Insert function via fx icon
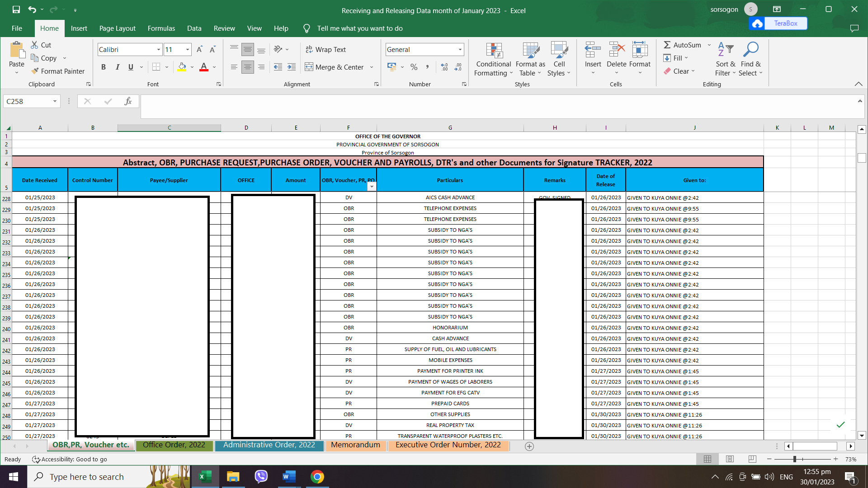 pyautogui.click(x=128, y=101)
